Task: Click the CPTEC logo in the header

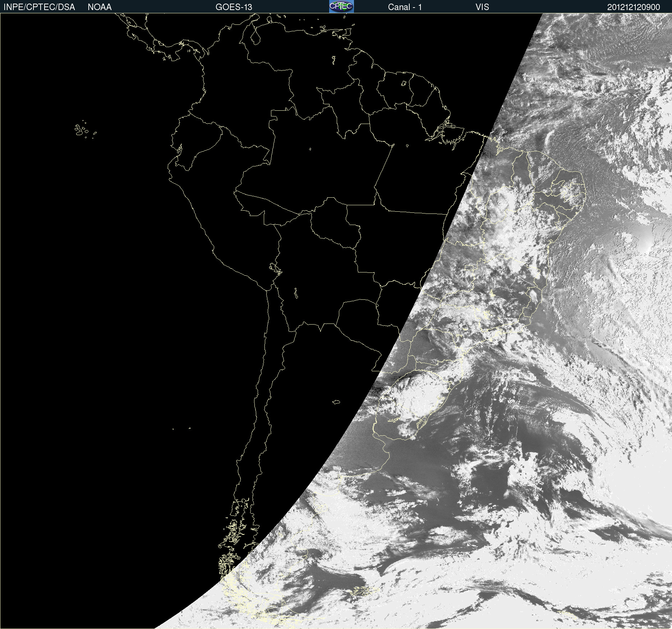Action: (x=341, y=6)
